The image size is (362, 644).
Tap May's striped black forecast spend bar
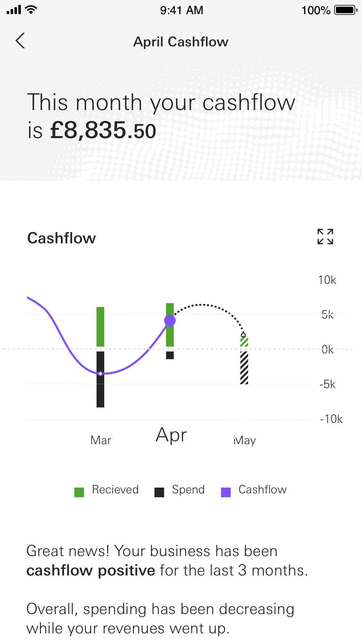(244, 368)
